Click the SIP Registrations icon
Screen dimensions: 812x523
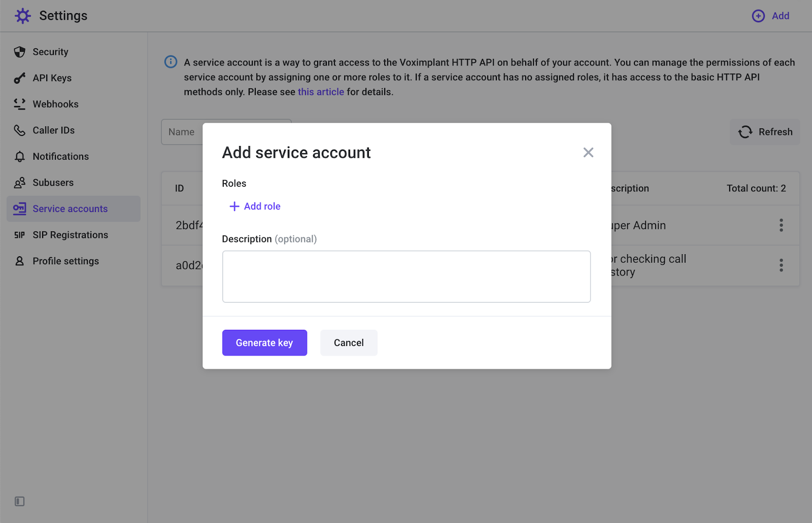coord(19,235)
